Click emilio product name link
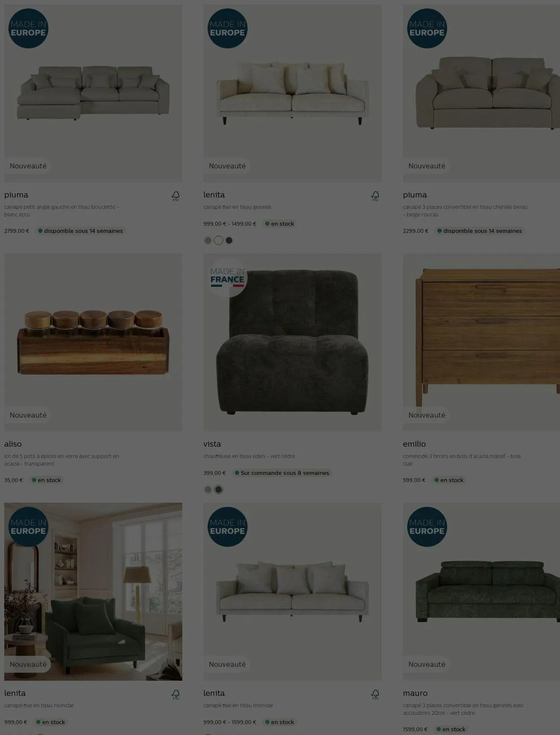The image size is (560, 735). tap(414, 444)
